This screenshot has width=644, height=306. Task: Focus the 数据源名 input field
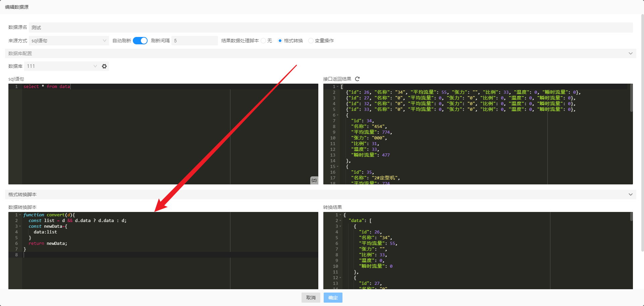point(331,28)
